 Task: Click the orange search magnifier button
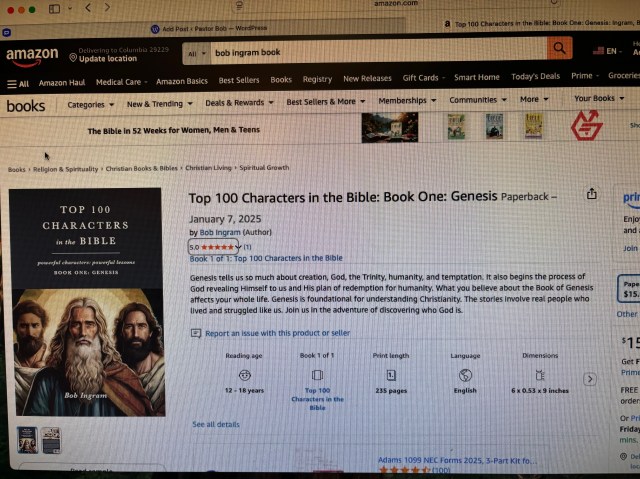559,49
